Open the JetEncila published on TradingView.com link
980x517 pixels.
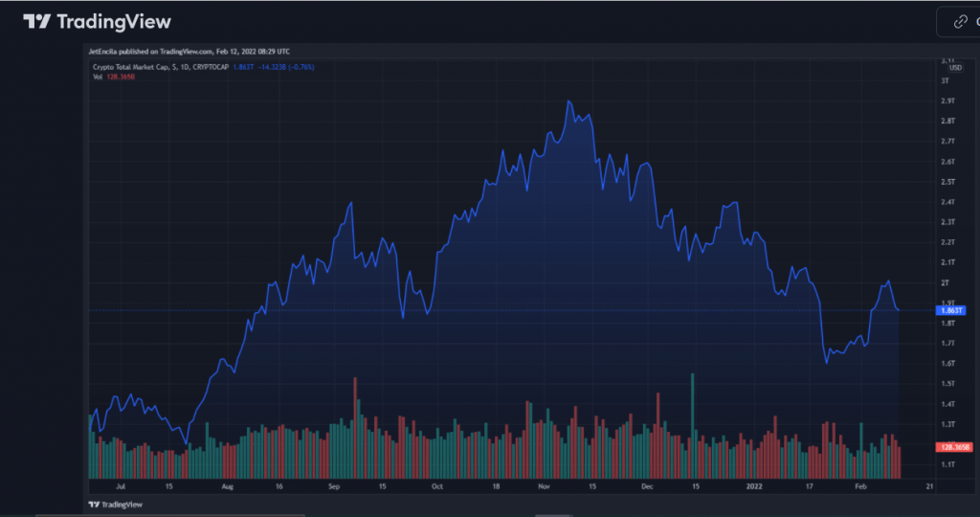click(189, 51)
